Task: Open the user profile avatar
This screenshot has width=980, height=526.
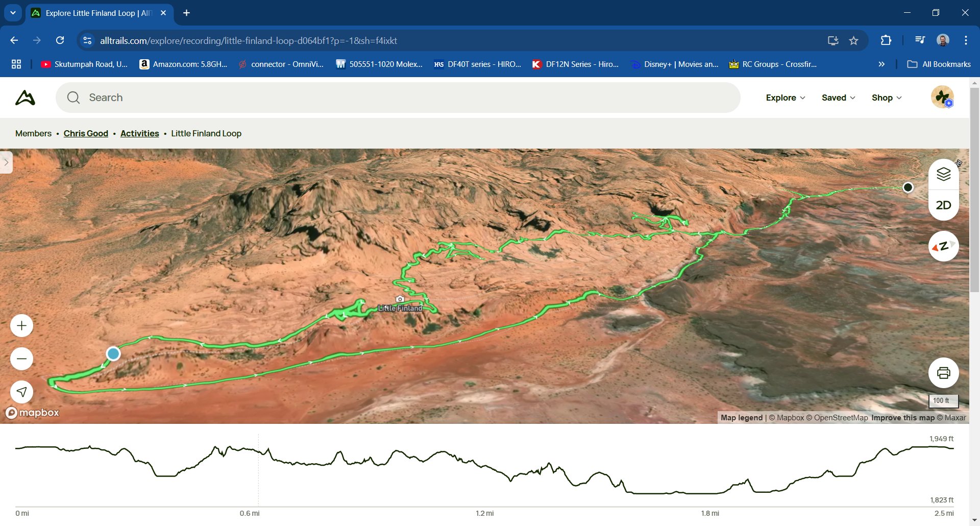Action: pos(942,98)
